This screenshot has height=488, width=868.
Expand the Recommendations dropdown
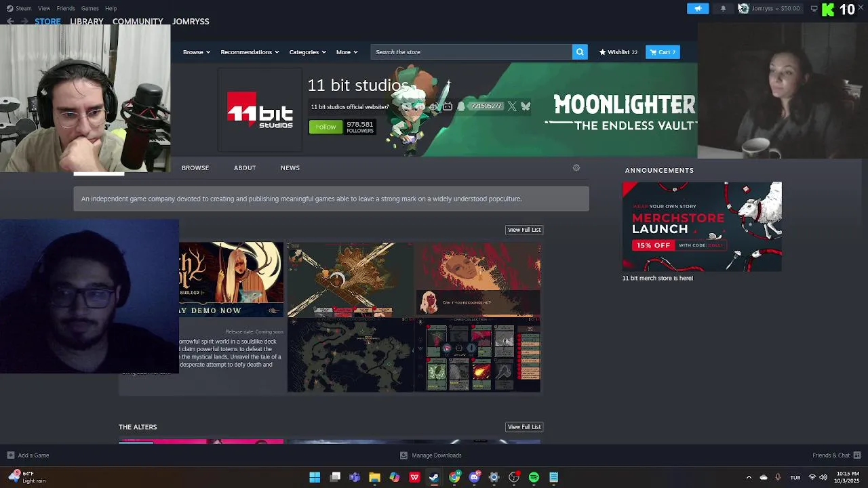pos(250,52)
